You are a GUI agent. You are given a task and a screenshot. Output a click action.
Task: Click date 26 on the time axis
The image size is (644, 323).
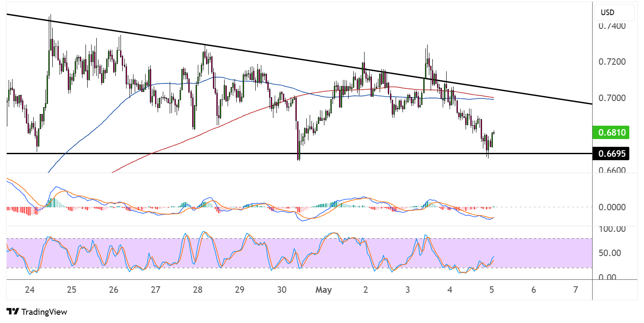[x=114, y=290]
